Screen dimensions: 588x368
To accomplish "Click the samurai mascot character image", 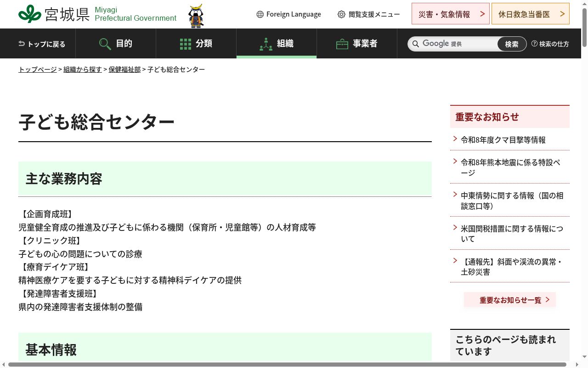I will click(196, 16).
